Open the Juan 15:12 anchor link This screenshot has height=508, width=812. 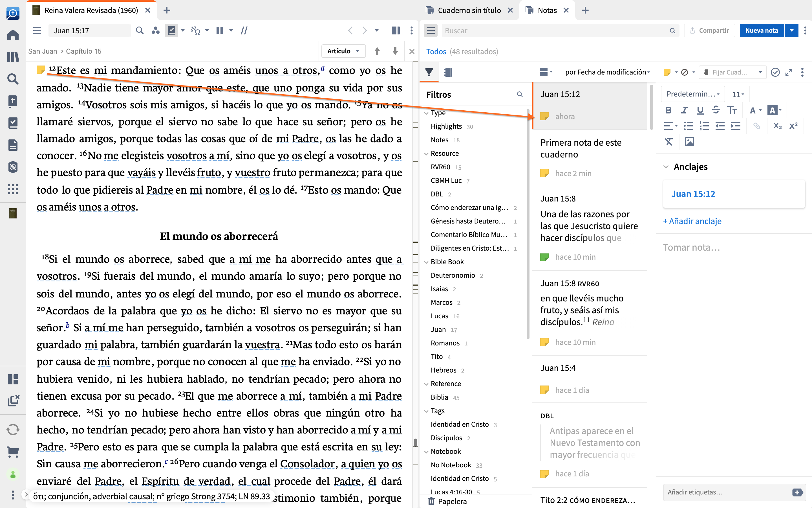point(693,194)
